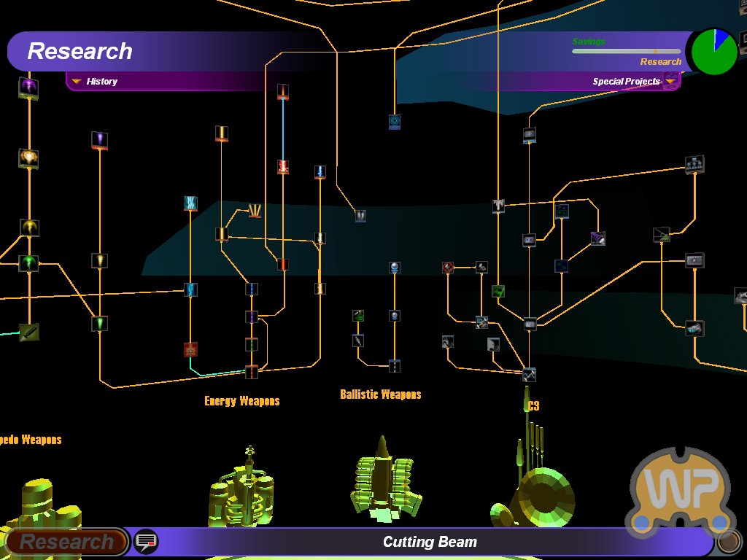
Task: Choose the line-graph C3 root node
Action: (x=530, y=375)
